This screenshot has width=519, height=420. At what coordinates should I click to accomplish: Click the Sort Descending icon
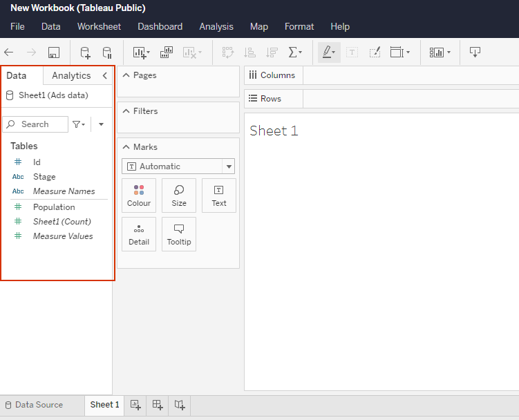pos(272,52)
